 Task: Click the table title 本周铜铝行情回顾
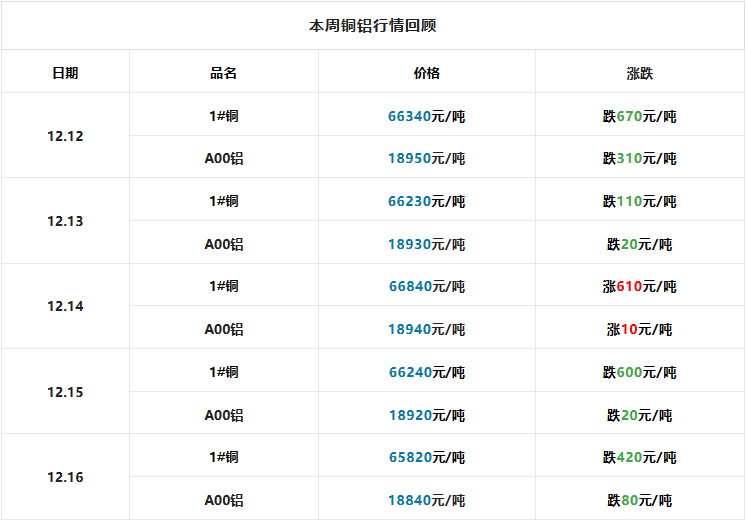pyautogui.click(x=373, y=25)
